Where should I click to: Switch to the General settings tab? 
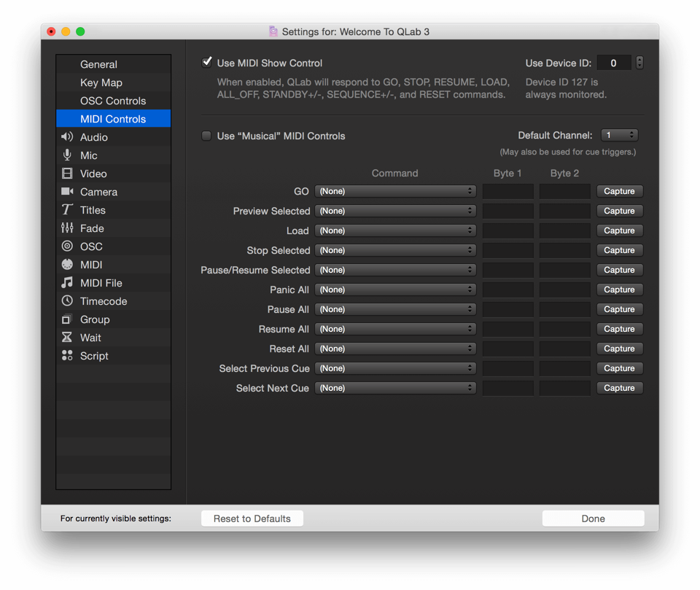point(98,64)
